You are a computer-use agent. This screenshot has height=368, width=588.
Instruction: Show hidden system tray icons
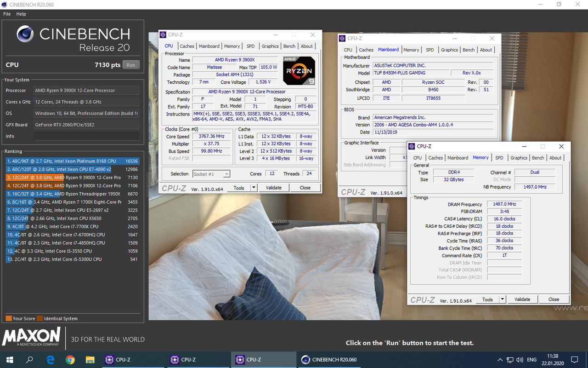point(500,360)
